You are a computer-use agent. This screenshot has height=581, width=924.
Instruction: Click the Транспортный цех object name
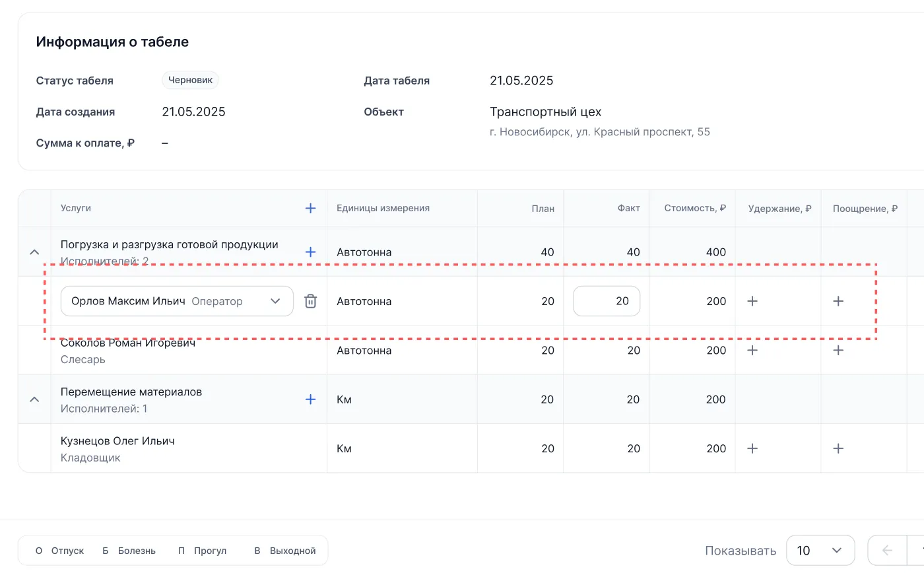[x=546, y=112]
